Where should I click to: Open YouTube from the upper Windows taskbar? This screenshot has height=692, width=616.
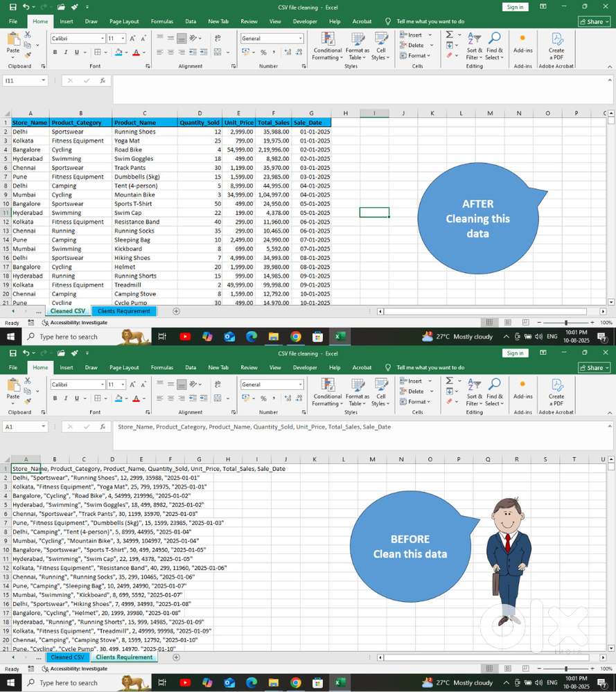pos(185,337)
